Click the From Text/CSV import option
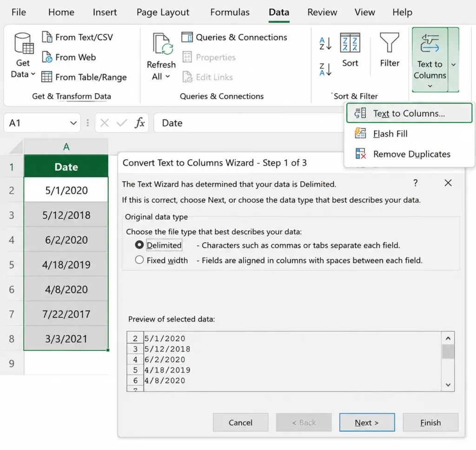The image size is (476, 450). [77, 37]
